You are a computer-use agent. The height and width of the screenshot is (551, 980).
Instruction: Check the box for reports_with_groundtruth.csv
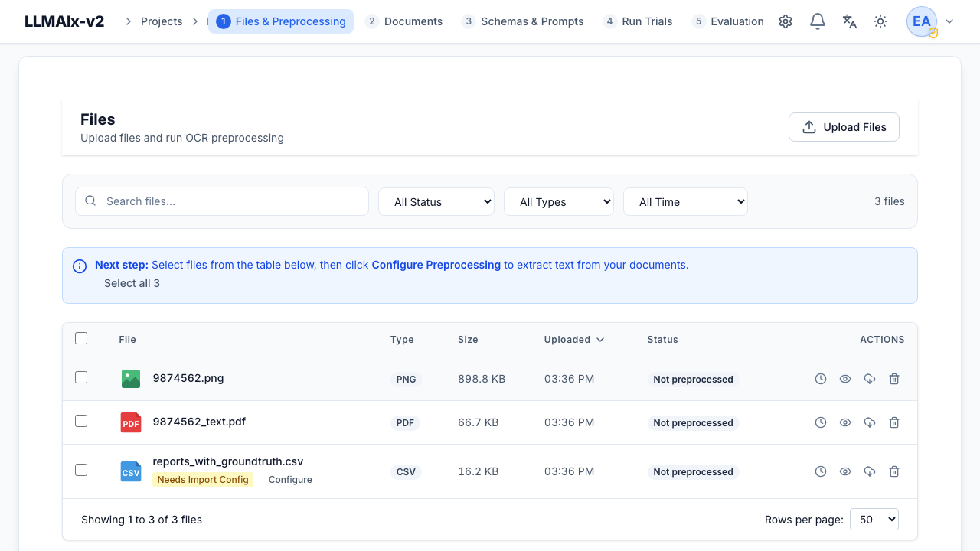coord(81,470)
